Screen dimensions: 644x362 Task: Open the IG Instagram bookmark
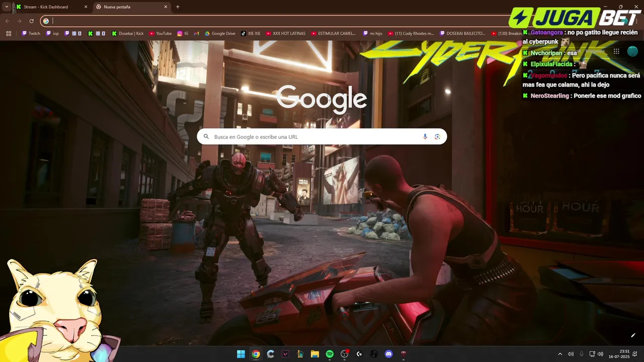183,34
